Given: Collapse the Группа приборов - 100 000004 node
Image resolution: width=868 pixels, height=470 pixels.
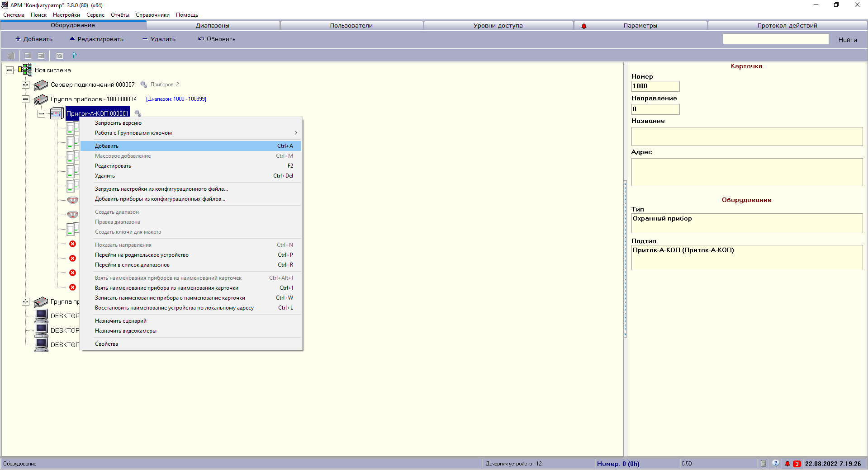Looking at the screenshot, I should [x=25, y=99].
